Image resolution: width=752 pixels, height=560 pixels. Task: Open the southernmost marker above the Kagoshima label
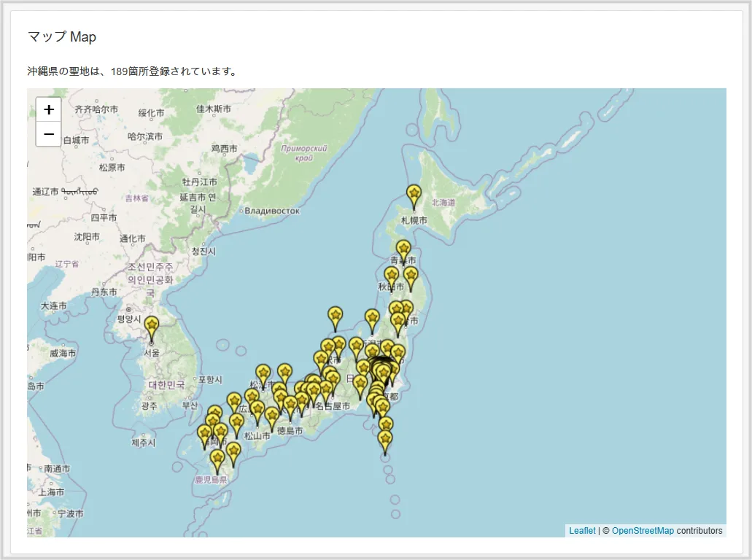tap(217, 459)
